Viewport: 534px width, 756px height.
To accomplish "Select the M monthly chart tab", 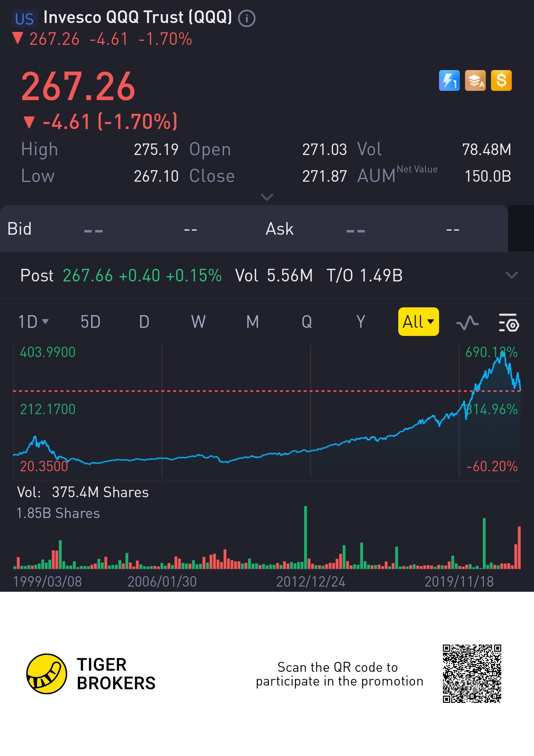I will pos(253,321).
